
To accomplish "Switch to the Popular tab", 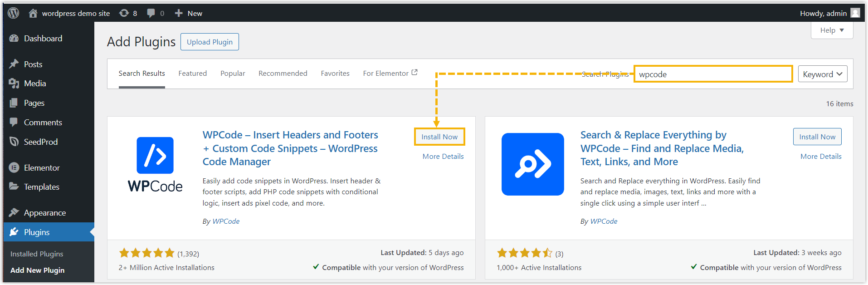I will [x=233, y=74].
